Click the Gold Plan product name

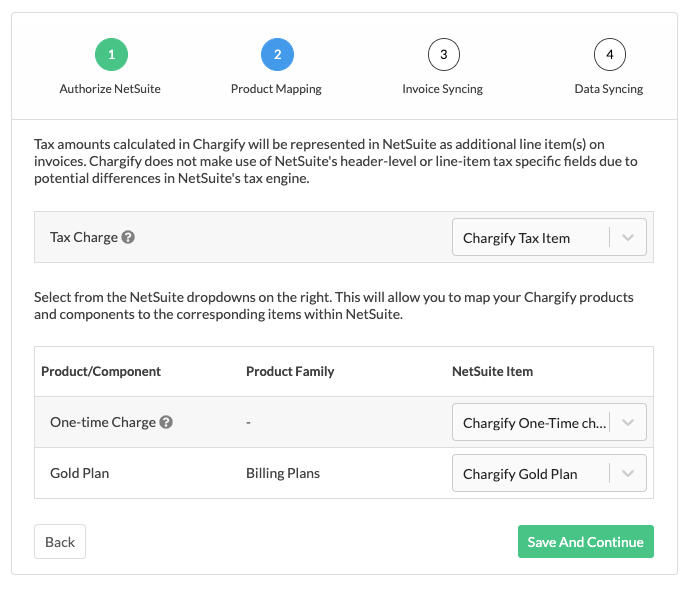click(80, 473)
